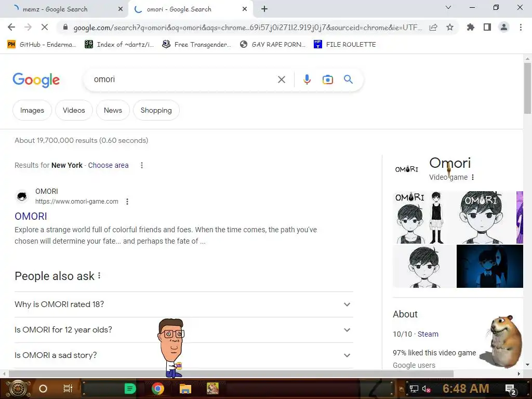Filter results by News

(113, 110)
